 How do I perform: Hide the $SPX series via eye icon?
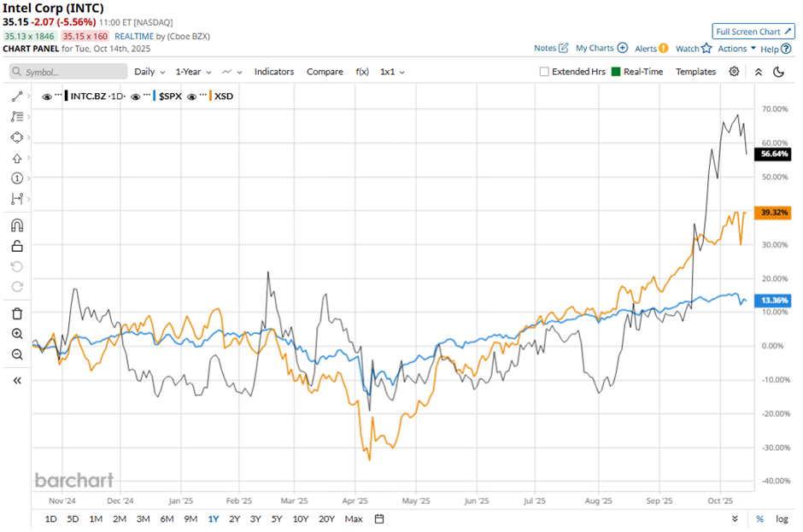click(x=137, y=96)
